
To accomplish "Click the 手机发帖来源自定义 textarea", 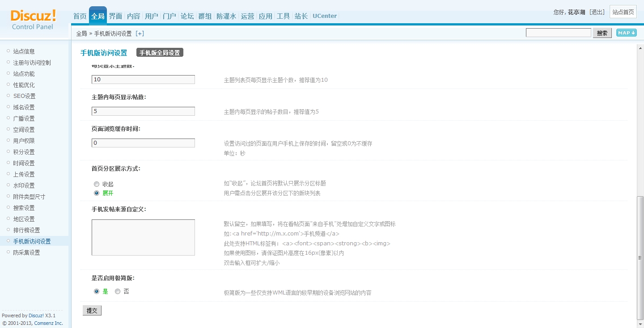I will click(x=143, y=237).
